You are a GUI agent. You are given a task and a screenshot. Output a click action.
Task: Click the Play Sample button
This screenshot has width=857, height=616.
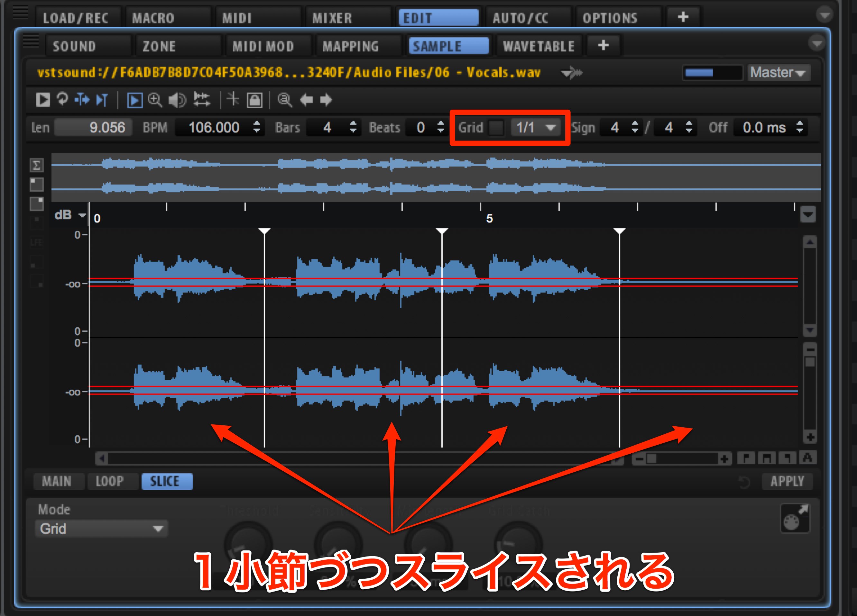pyautogui.click(x=42, y=100)
